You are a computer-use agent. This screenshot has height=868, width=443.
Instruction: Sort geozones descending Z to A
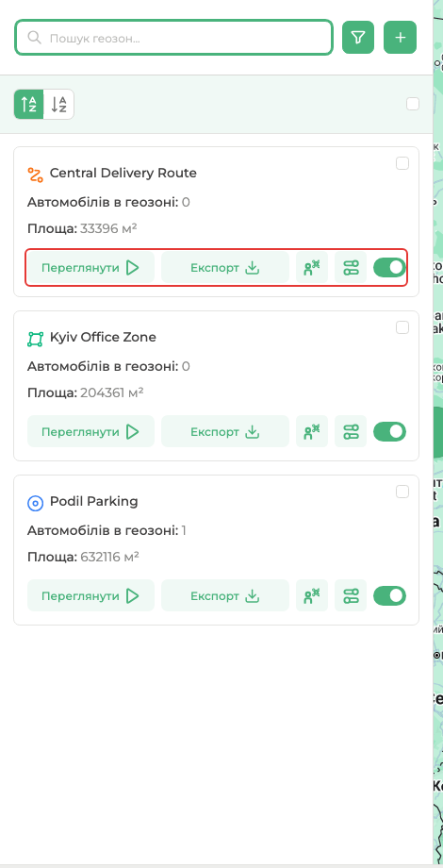coord(58,104)
